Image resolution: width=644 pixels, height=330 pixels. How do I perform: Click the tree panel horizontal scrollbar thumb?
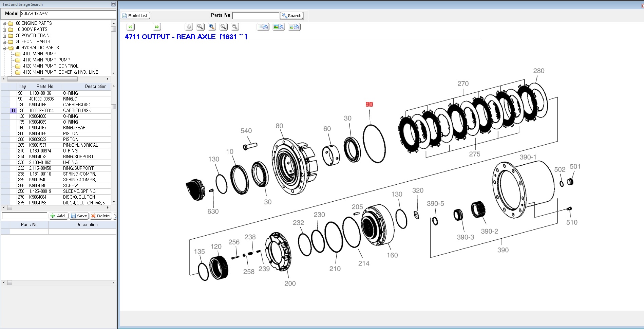click(x=42, y=79)
